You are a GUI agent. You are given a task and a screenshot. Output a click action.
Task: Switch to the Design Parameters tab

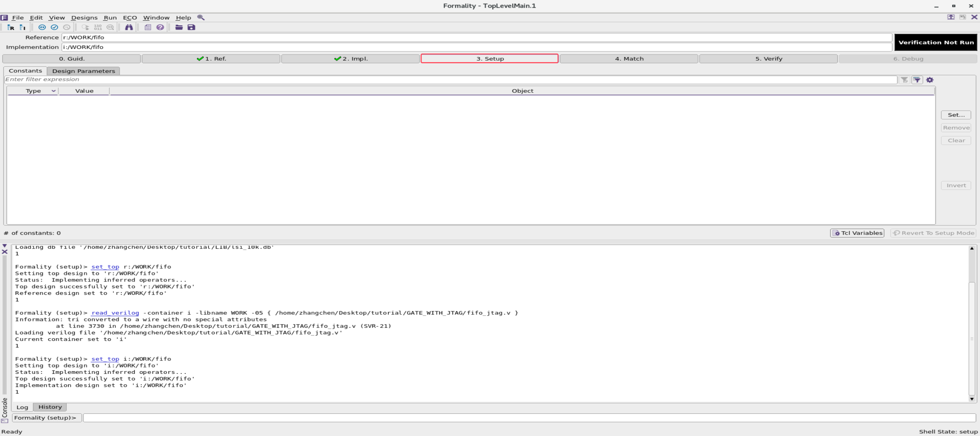click(84, 71)
